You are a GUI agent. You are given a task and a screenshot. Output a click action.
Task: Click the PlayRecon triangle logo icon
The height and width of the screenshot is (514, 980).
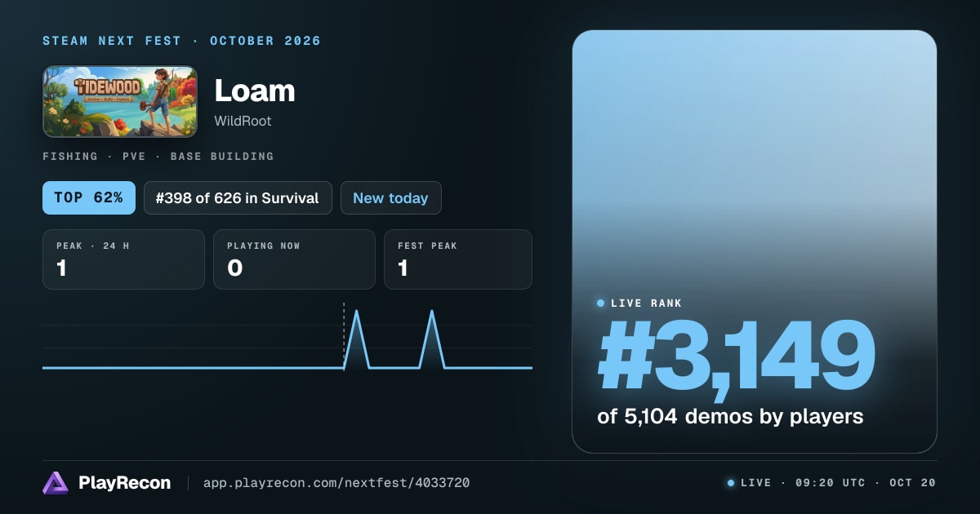[x=56, y=483]
